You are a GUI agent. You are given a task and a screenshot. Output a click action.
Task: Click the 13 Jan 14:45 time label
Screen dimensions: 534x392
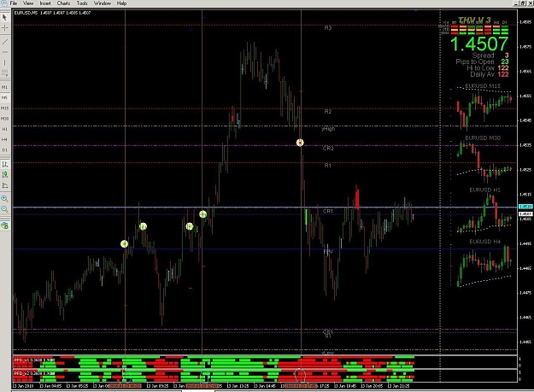pyautogui.click(x=265, y=386)
